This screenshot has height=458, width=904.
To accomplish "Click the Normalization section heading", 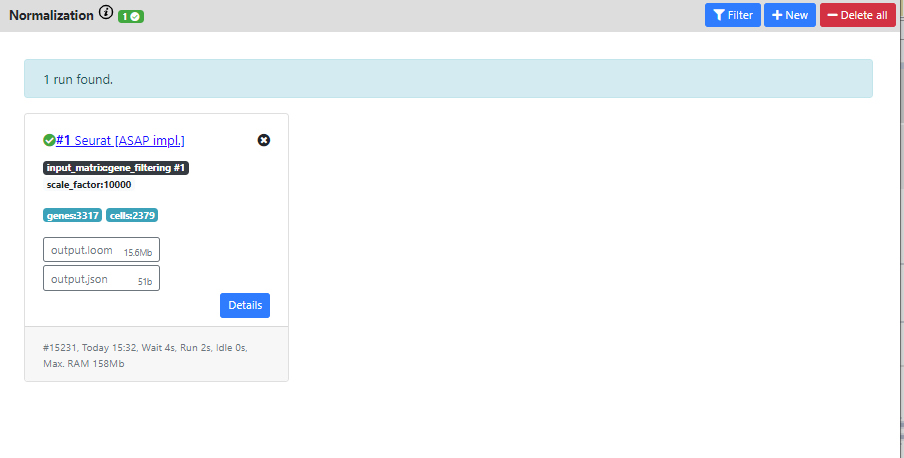I will pos(50,15).
